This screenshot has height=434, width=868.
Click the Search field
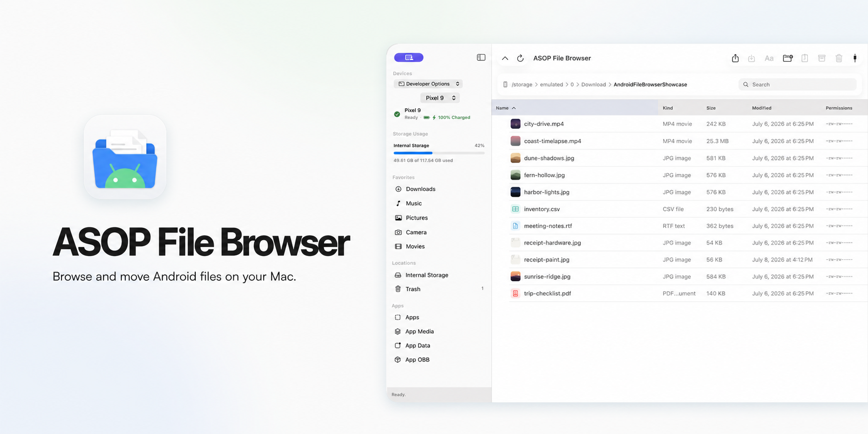[x=798, y=85]
